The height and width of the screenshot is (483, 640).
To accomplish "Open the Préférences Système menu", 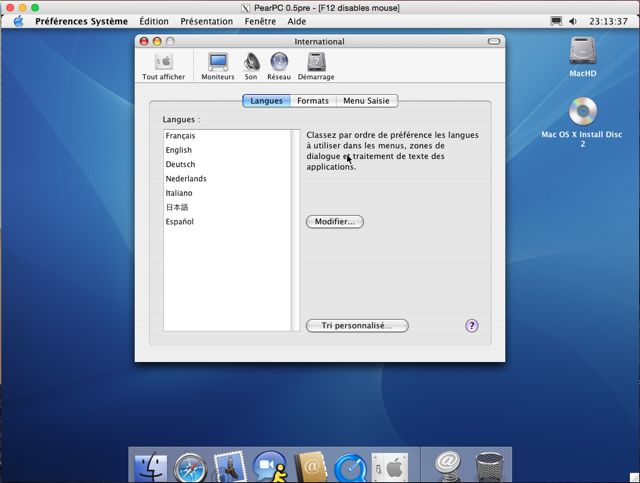I will coord(81,21).
